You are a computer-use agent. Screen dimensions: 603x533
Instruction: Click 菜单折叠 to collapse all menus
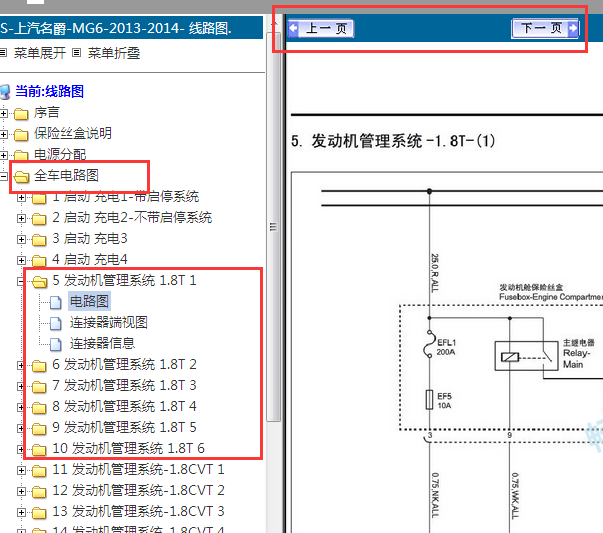tap(114, 53)
